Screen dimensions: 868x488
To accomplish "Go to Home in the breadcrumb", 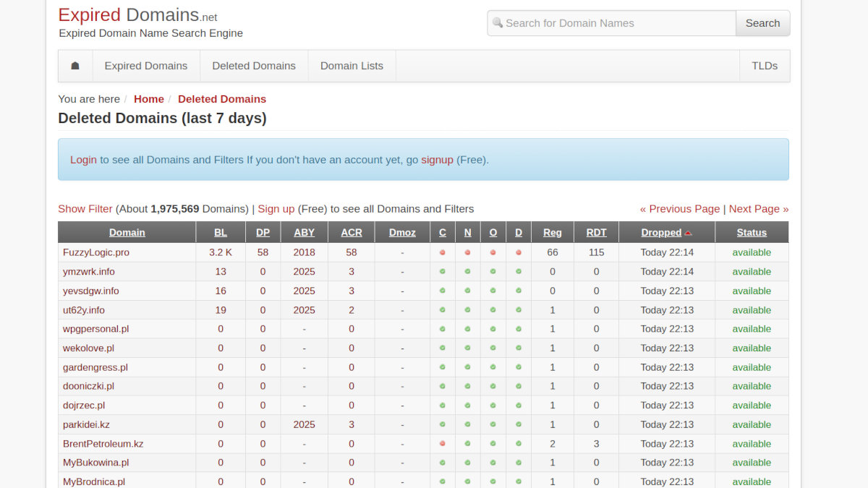I will click(x=149, y=99).
